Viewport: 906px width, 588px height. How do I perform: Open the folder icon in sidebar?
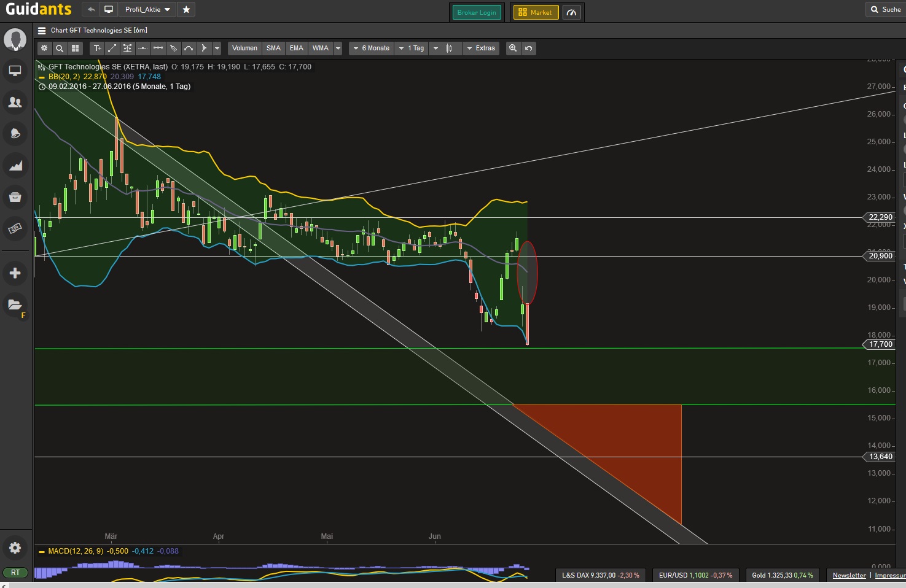[x=15, y=304]
